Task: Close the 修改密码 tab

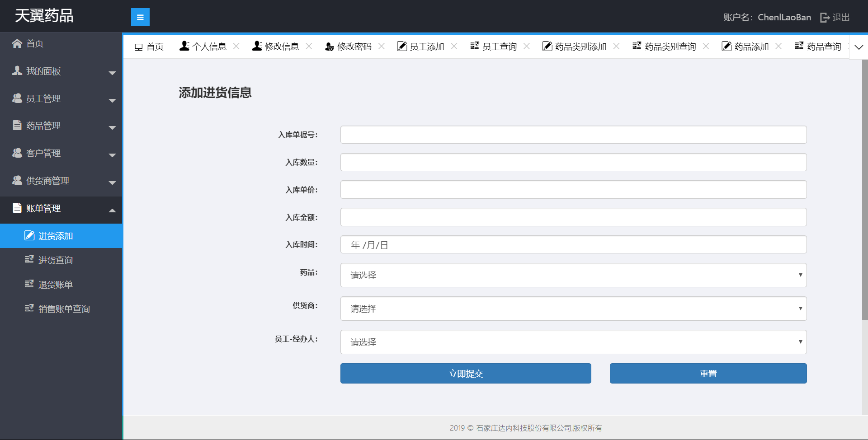Action: coord(382,46)
